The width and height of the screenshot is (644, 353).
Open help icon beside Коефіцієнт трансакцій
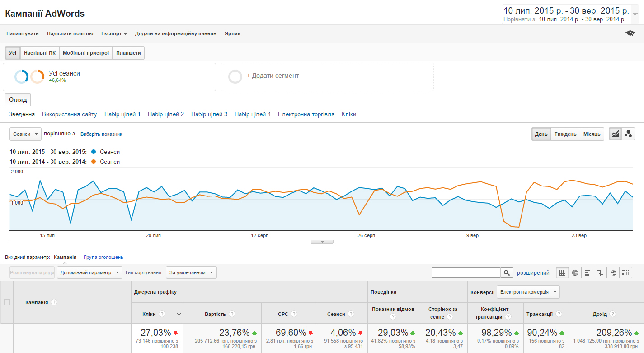point(508,316)
